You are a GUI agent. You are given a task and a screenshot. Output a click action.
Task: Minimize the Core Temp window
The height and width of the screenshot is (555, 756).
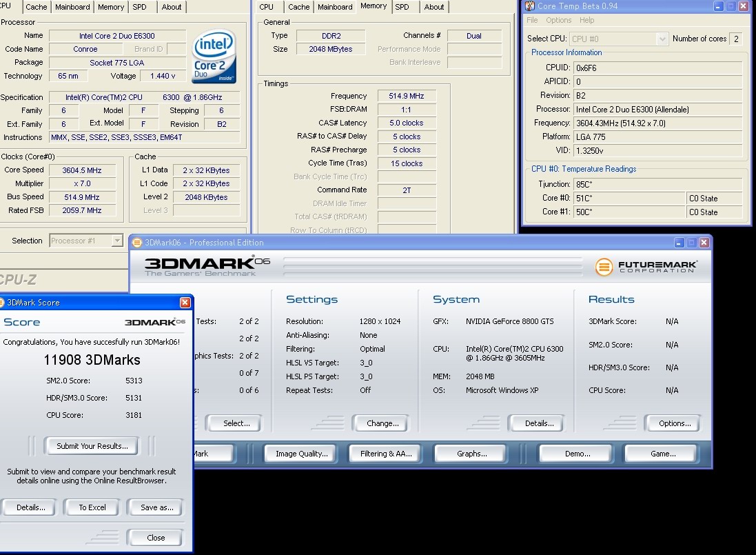click(x=718, y=6)
